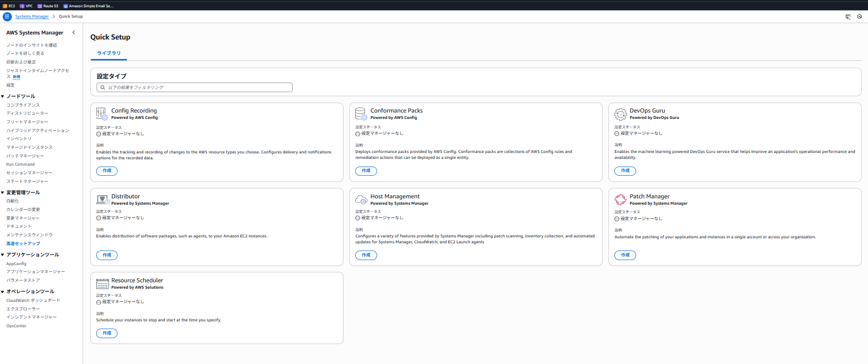Collapse the AWS Systems Manager sidebar
868x364 pixels.
[x=74, y=33]
